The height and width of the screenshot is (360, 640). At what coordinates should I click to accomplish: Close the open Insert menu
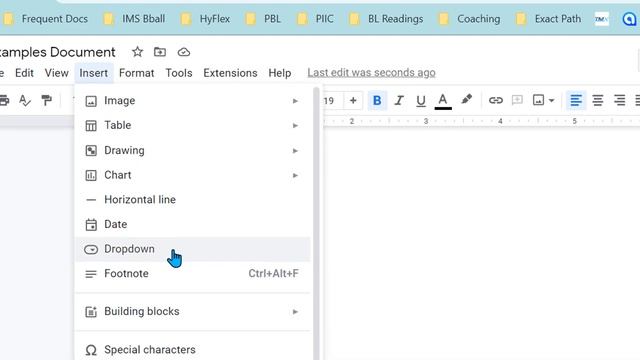click(93, 73)
